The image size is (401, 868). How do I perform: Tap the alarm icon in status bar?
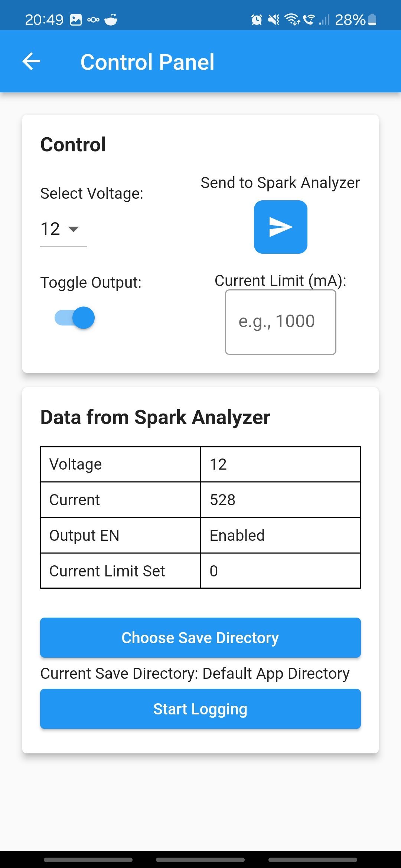point(257,20)
